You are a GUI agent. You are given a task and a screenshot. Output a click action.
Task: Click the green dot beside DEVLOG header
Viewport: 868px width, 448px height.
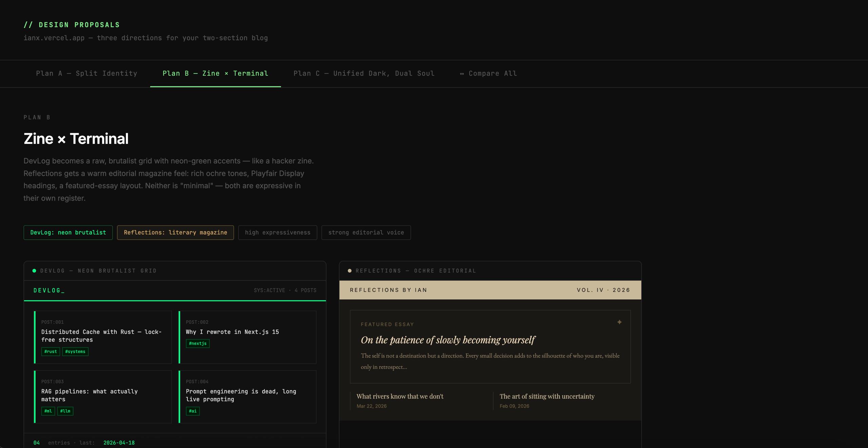(x=34, y=271)
